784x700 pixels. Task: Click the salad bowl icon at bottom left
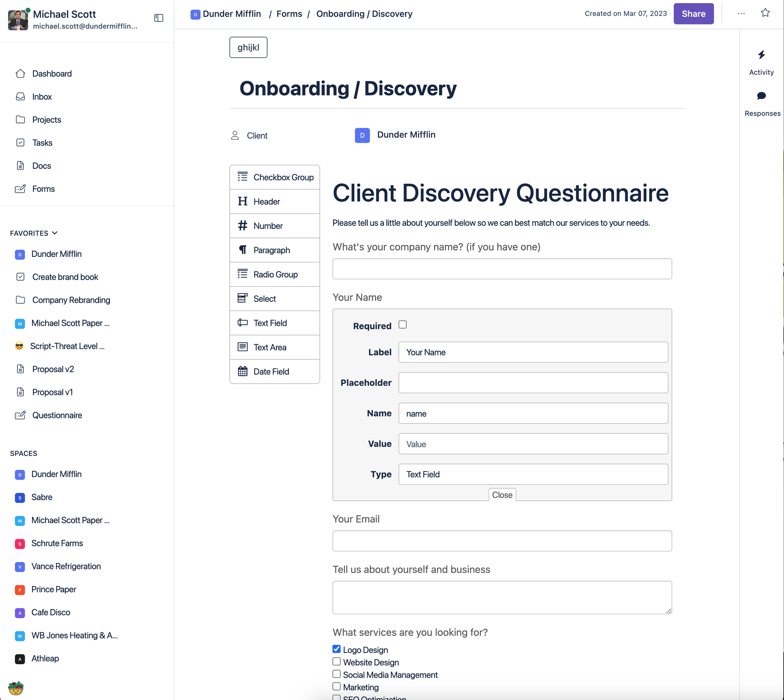coord(16,688)
